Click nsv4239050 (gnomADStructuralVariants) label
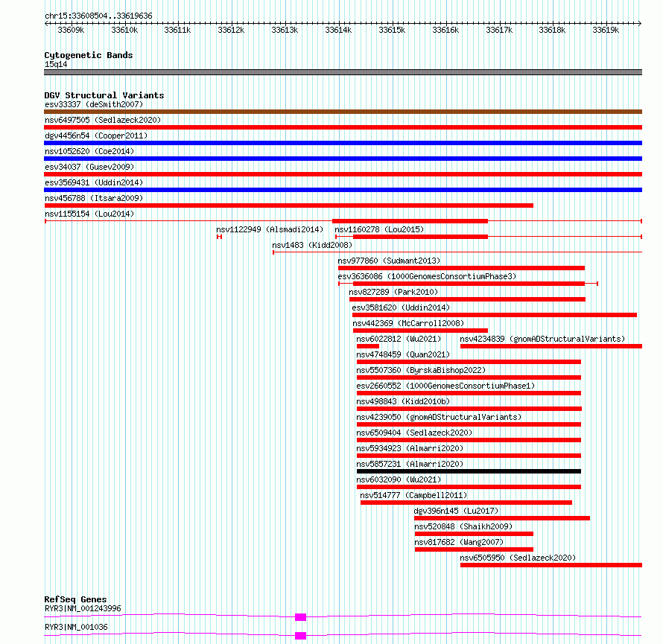Viewport: 663px width, 644px height. [x=439, y=417]
